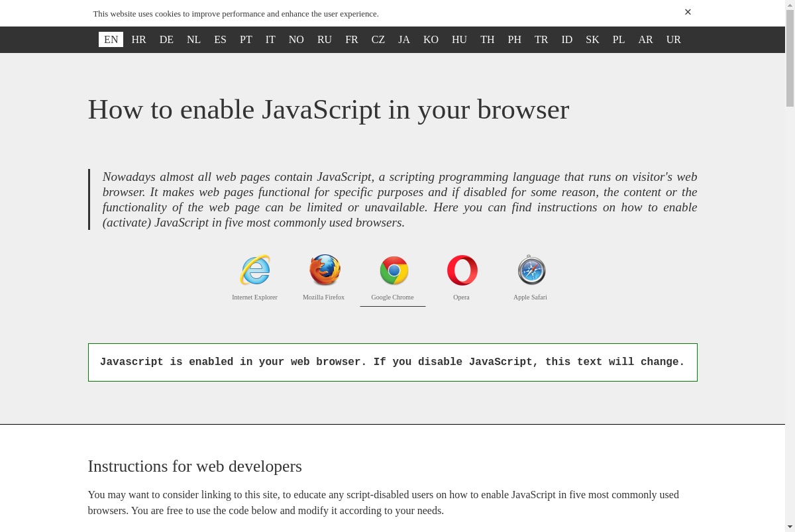Change site language to NO

(296, 40)
